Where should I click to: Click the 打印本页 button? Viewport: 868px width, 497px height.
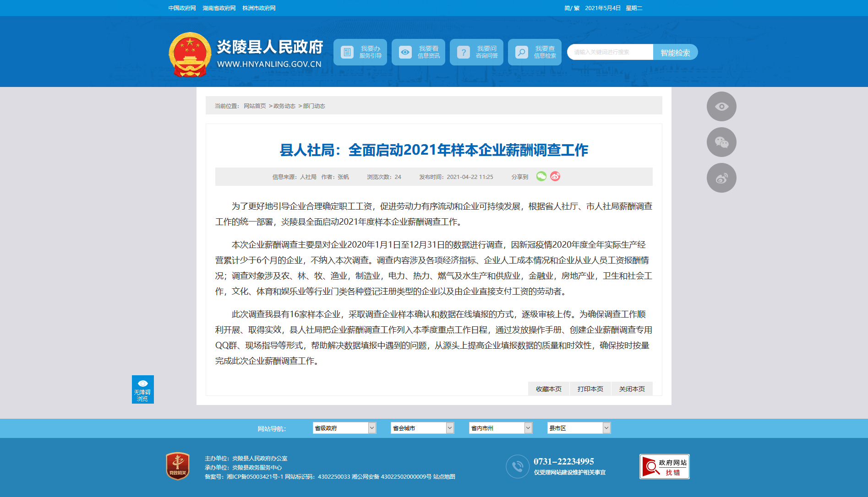point(590,389)
